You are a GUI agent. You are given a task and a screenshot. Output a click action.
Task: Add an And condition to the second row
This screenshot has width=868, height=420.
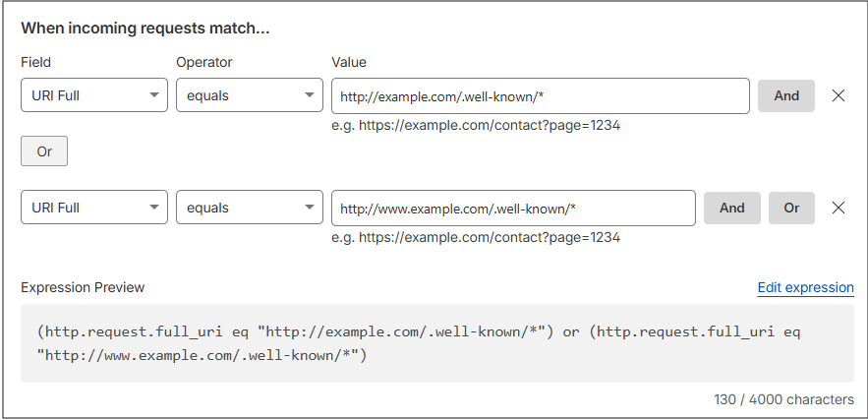731,208
